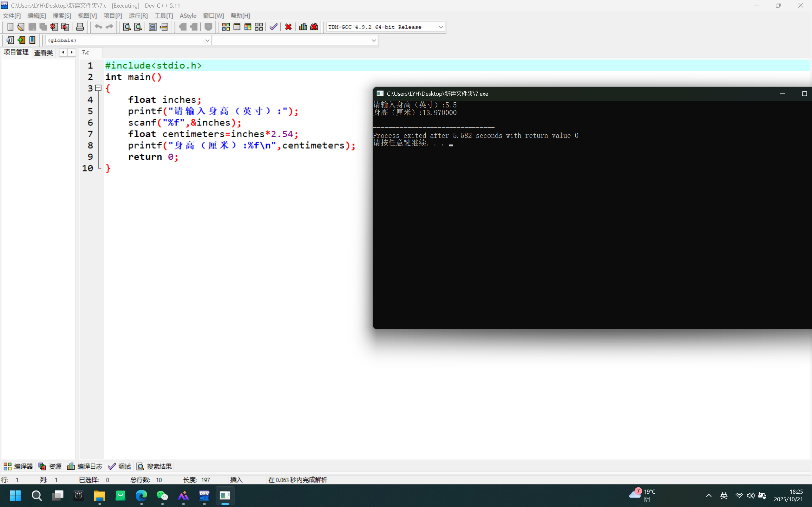
Task: Click the Print toolbar icon
Action: click(x=80, y=27)
